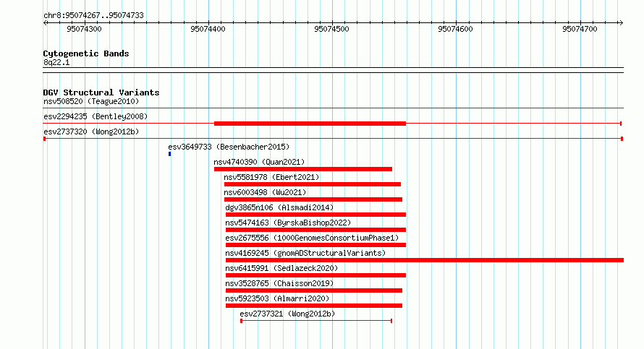Open the nsv6003498 (Wu2021) label
The image size is (644, 349).
pos(265,192)
